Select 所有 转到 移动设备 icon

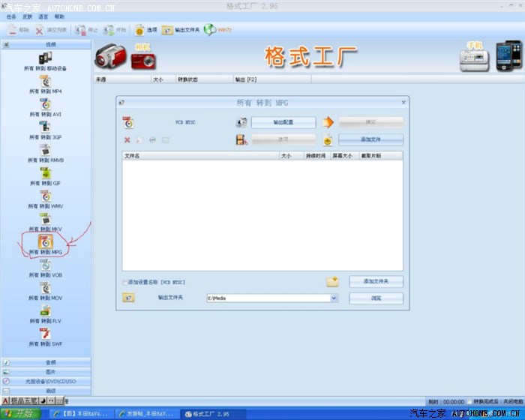coord(45,58)
